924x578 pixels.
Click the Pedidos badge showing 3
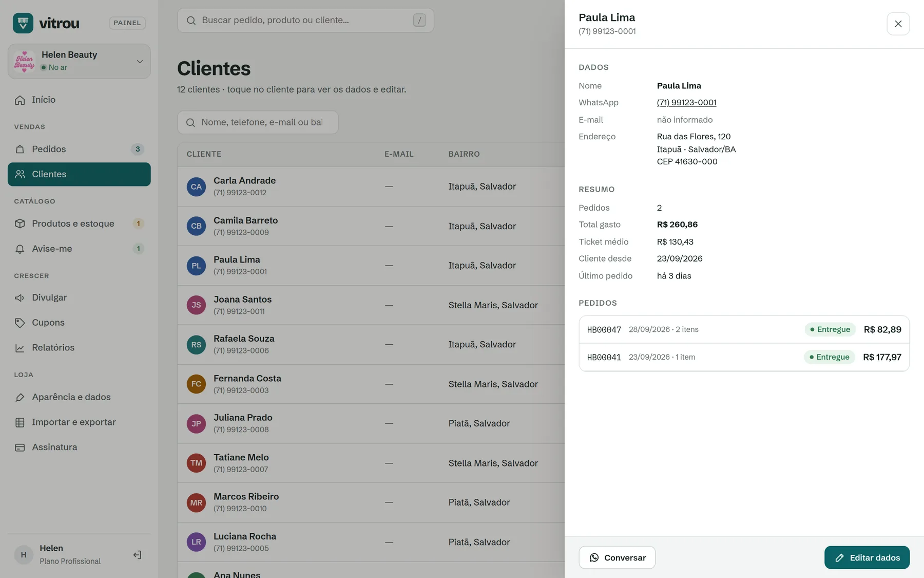[x=138, y=149]
